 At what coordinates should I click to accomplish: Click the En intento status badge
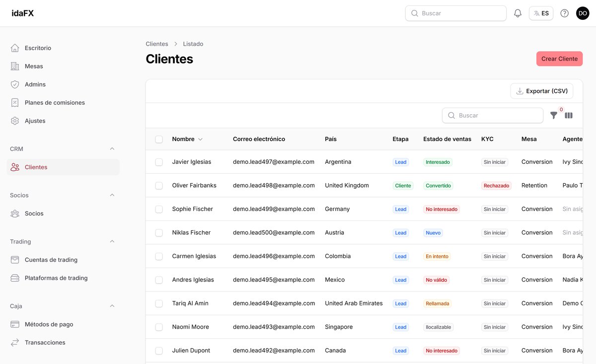[x=437, y=256]
